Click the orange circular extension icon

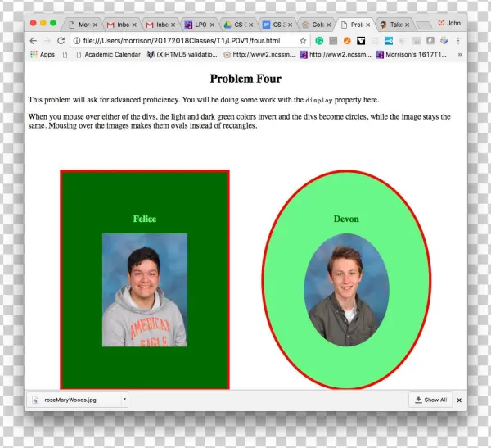[347, 41]
